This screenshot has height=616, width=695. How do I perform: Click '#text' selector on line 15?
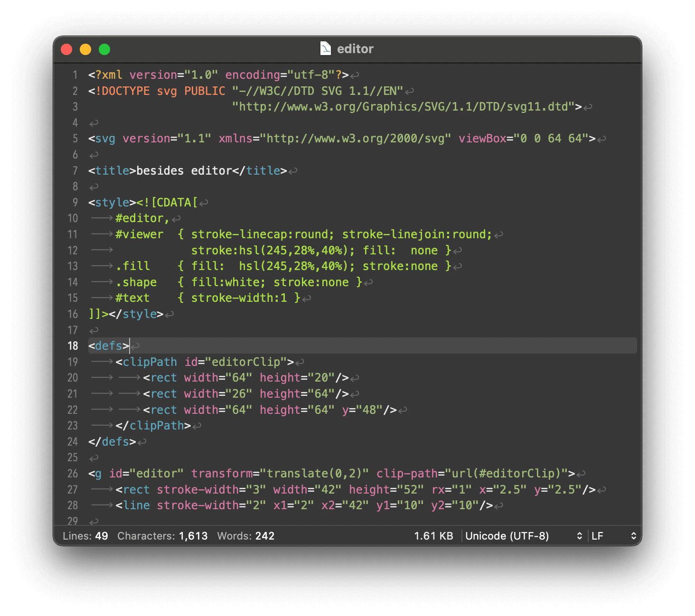(x=133, y=298)
